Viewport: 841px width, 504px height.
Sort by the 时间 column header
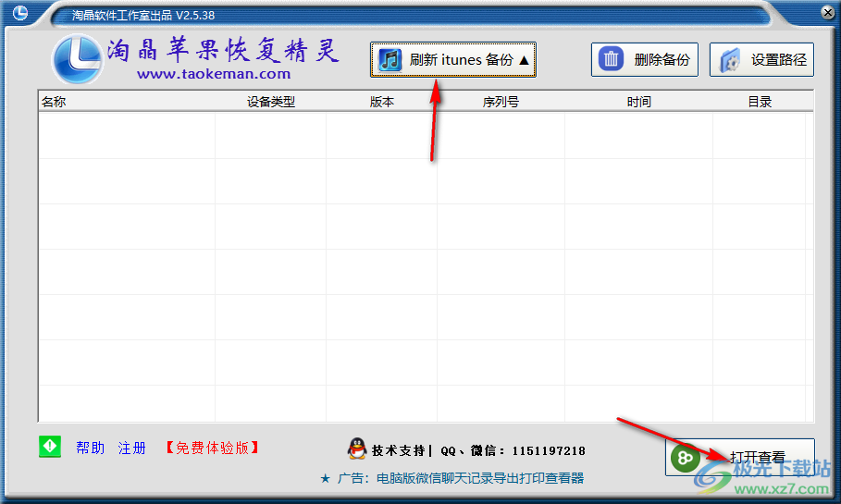click(x=638, y=102)
